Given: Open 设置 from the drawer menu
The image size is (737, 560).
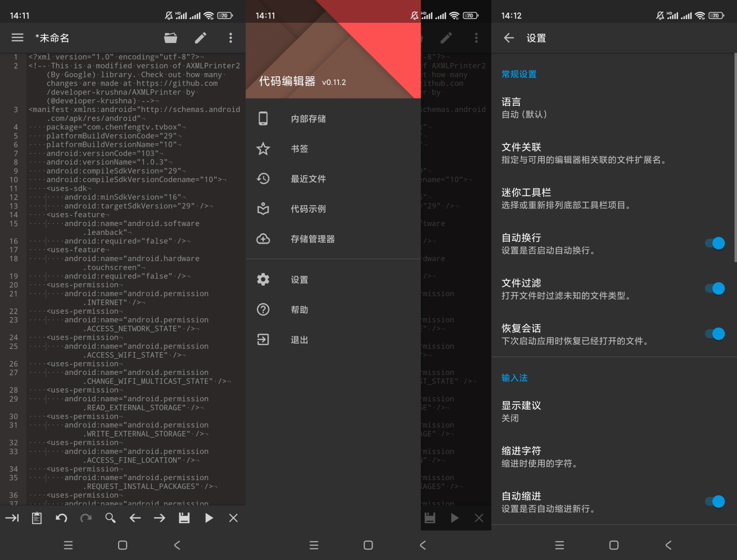Looking at the screenshot, I should pos(300,280).
